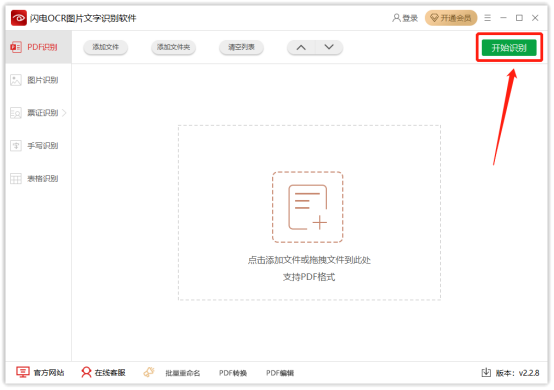This screenshot has width=554, height=390.
Task: Click the 开通会员 membership button
Action: click(x=451, y=18)
